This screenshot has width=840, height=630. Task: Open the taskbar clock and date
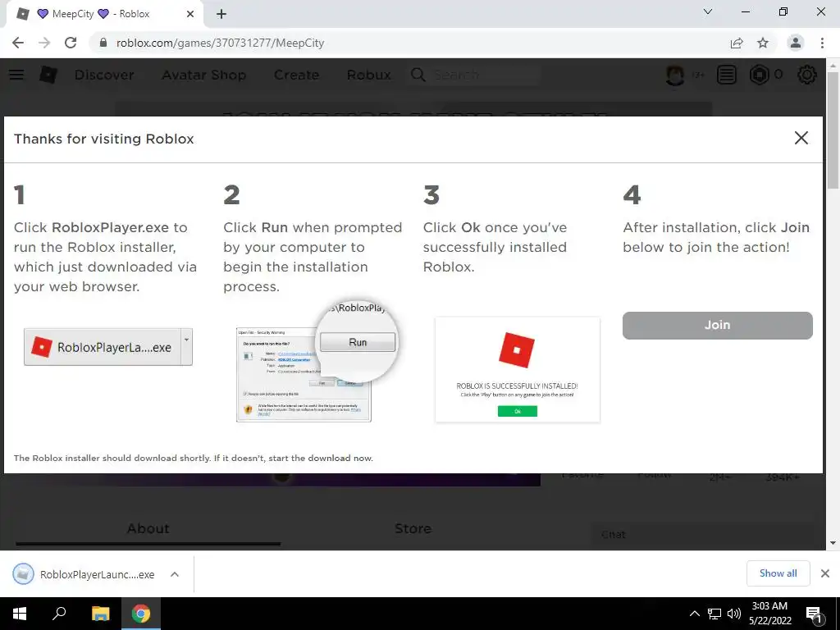(769, 614)
